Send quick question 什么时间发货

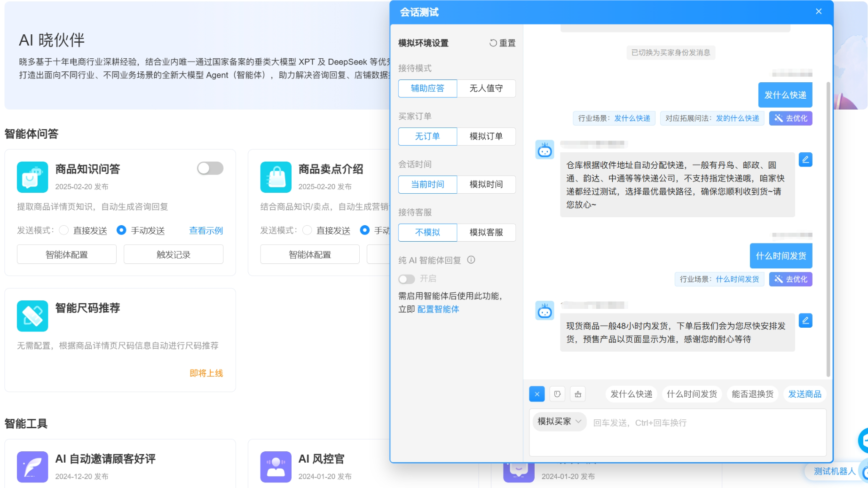tap(692, 394)
